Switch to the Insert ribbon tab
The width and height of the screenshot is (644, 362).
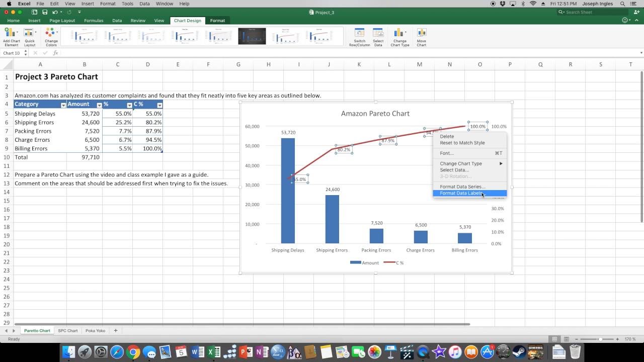[x=34, y=21]
